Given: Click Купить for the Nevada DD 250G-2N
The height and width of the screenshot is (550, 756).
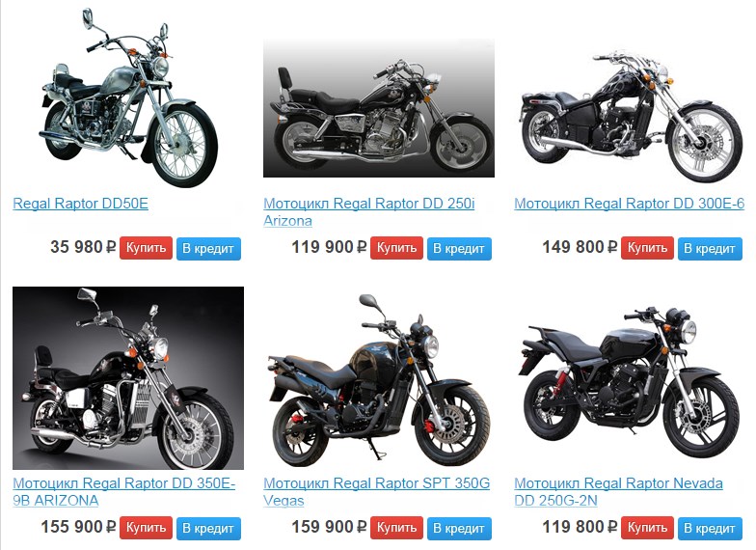Looking at the screenshot, I should point(648,528).
